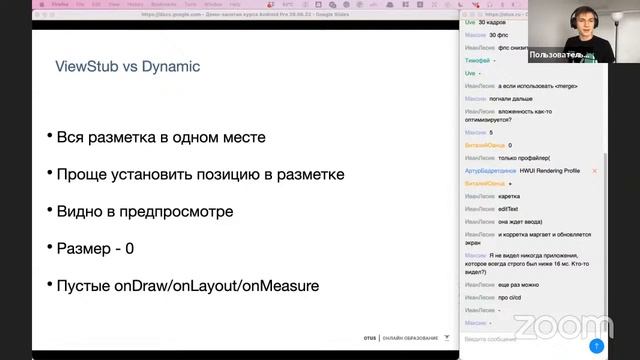Open the Firefox menu in menu bar
640x360 pixels.
coord(60,4)
